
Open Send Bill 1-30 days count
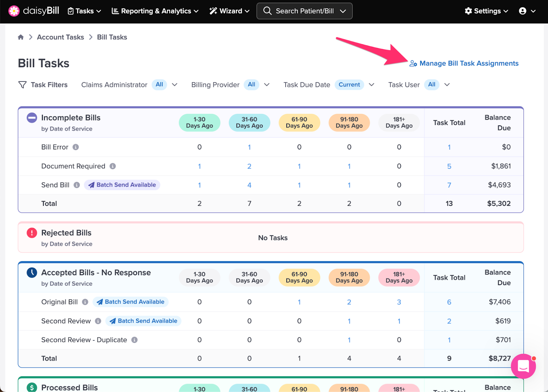(x=199, y=185)
